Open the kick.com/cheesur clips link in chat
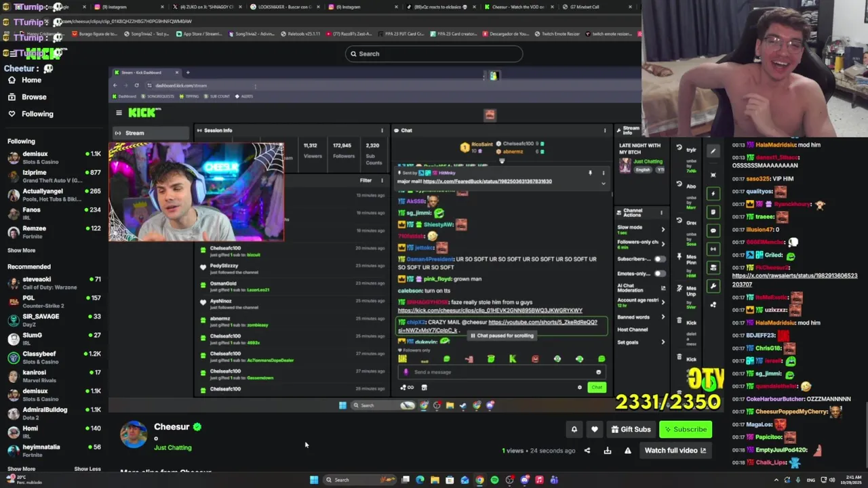The width and height of the screenshot is (868, 488). tap(490, 310)
